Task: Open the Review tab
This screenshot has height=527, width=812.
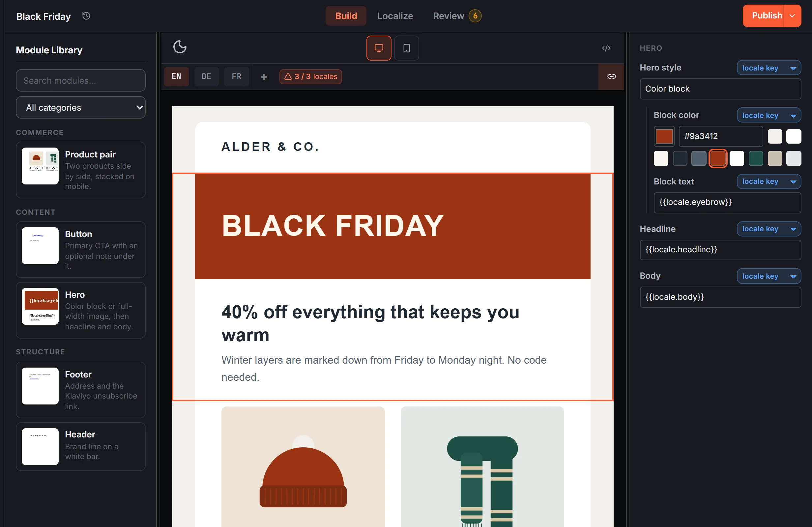Action: coord(457,16)
